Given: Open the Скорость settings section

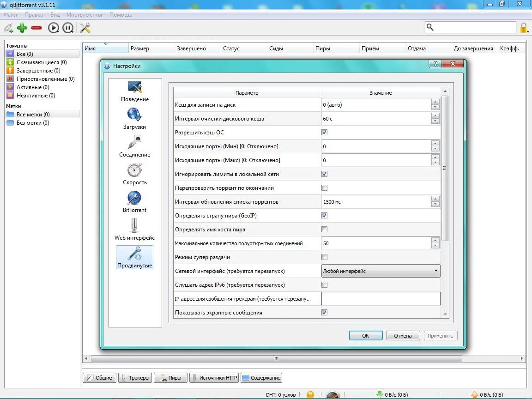Looking at the screenshot, I should [x=135, y=175].
